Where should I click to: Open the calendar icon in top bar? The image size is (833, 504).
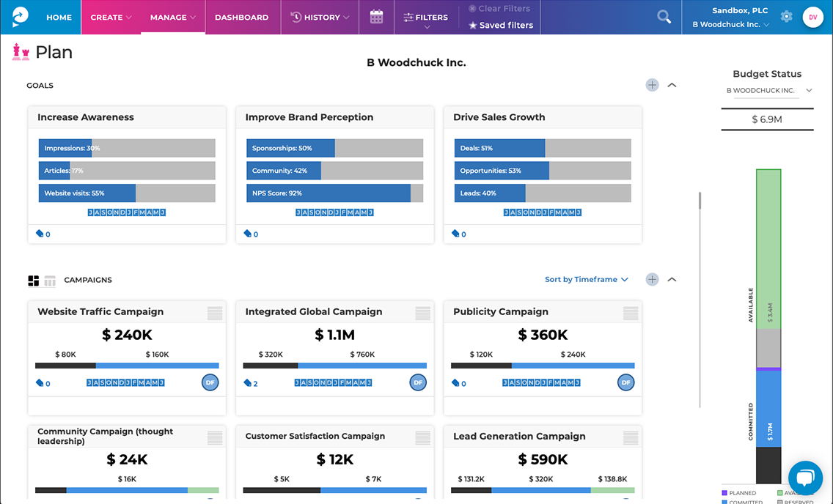click(x=376, y=17)
